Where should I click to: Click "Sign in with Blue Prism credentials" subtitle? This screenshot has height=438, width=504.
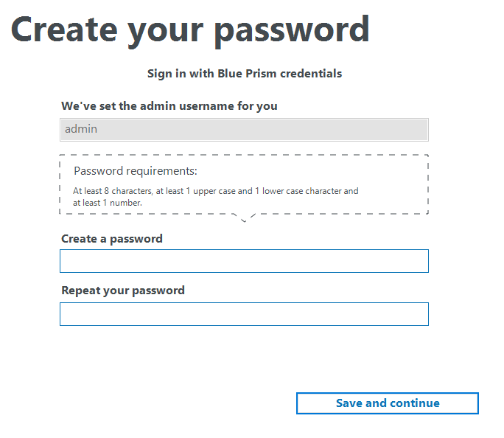[244, 74]
